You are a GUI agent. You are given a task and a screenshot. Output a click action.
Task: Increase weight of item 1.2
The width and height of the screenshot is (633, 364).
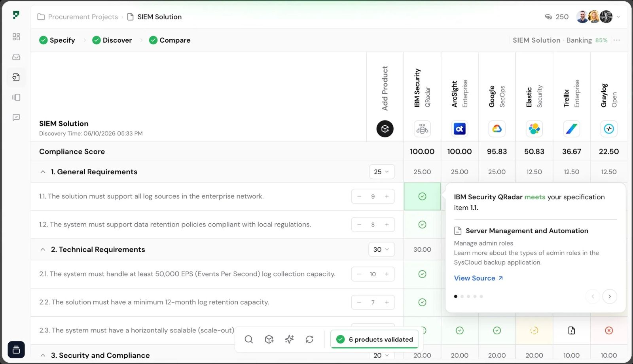click(x=387, y=224)
